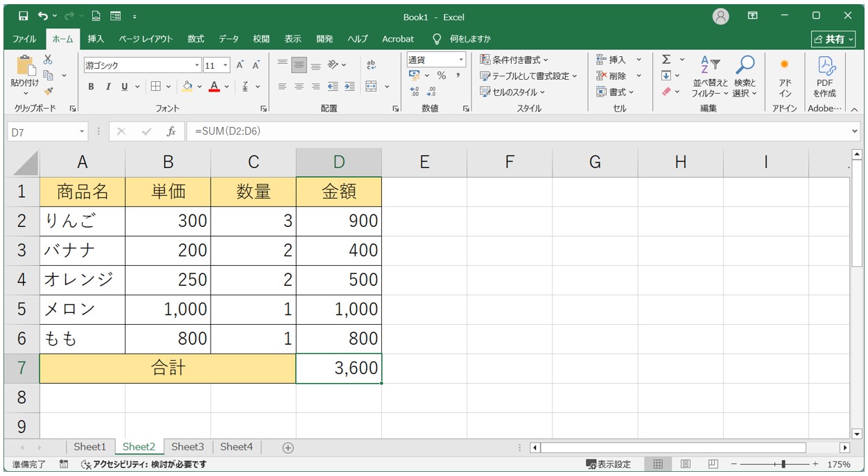Toggle align text right
Viewport: 868px width, 476px height.
(315, 87)
